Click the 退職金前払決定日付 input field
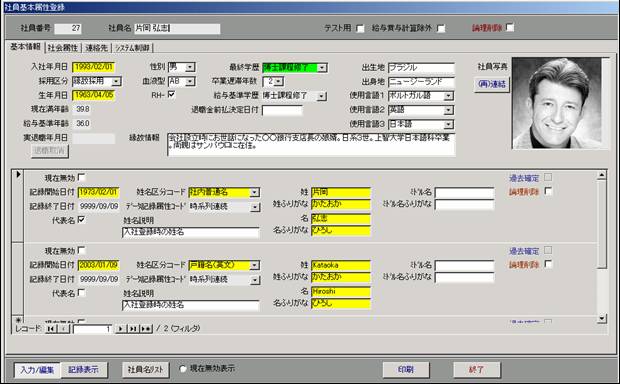This screenshot has width=620, height=384. tap(282, 110)
